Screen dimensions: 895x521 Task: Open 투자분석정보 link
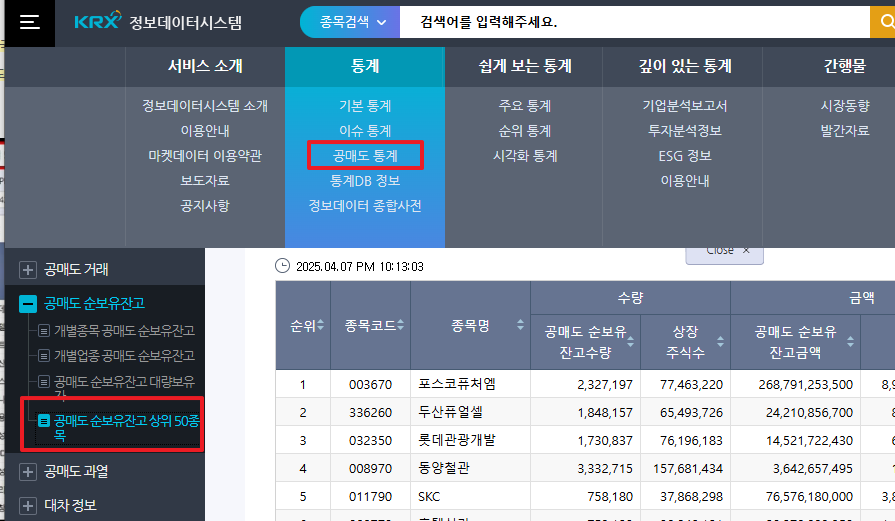click(x=684, y=131)
